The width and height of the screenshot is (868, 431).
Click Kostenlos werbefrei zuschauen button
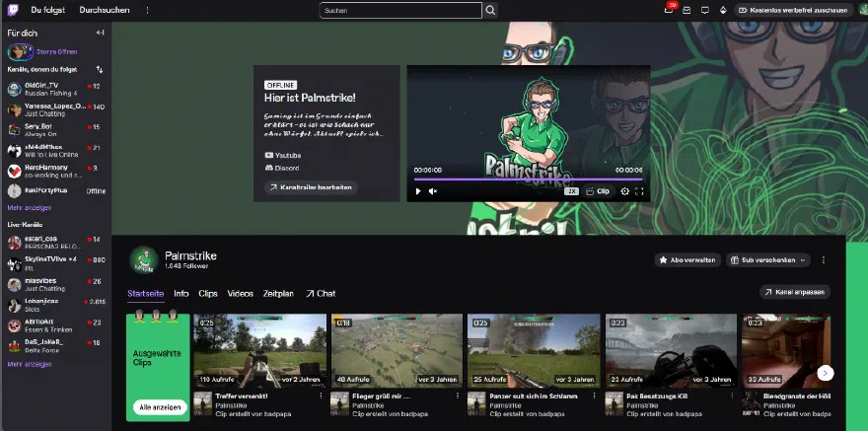coord(794,10)
